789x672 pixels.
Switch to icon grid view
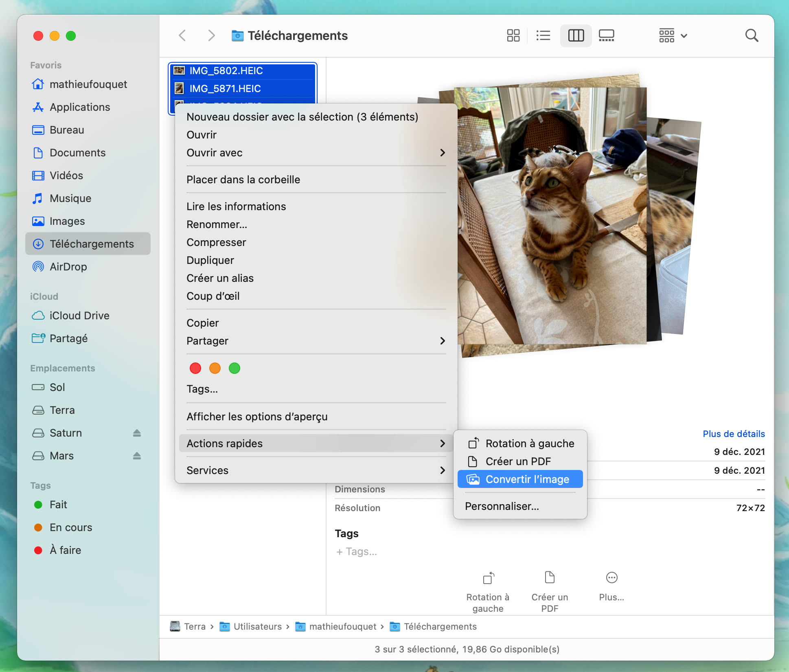click(x=513, y=35)
